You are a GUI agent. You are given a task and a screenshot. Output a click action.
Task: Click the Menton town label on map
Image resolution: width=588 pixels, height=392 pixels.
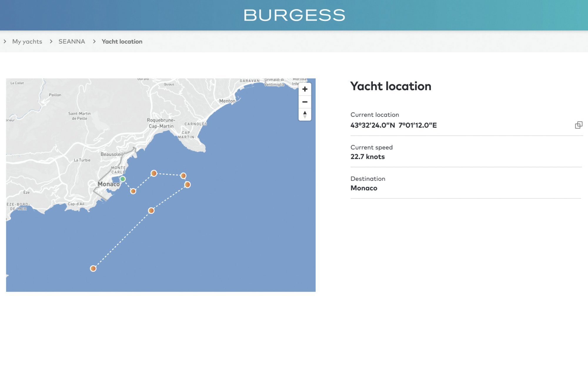coord(227,101)
